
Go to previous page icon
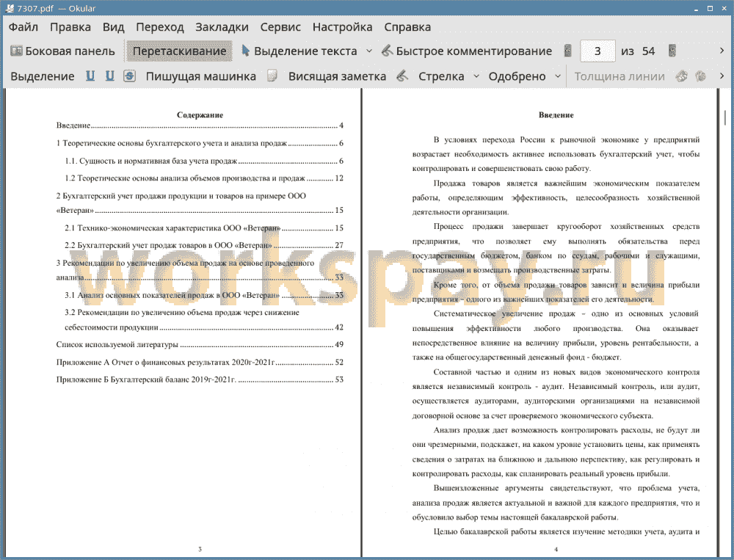click(x=568, y=51)
